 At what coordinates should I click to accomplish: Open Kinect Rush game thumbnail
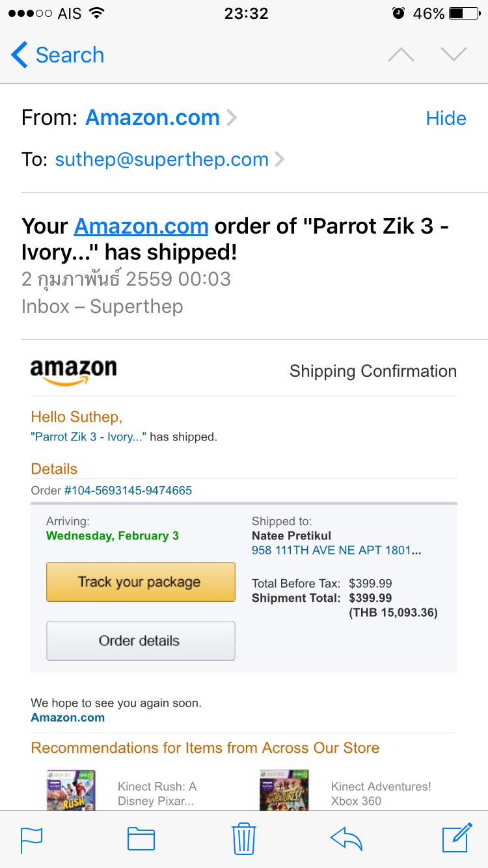71,790
